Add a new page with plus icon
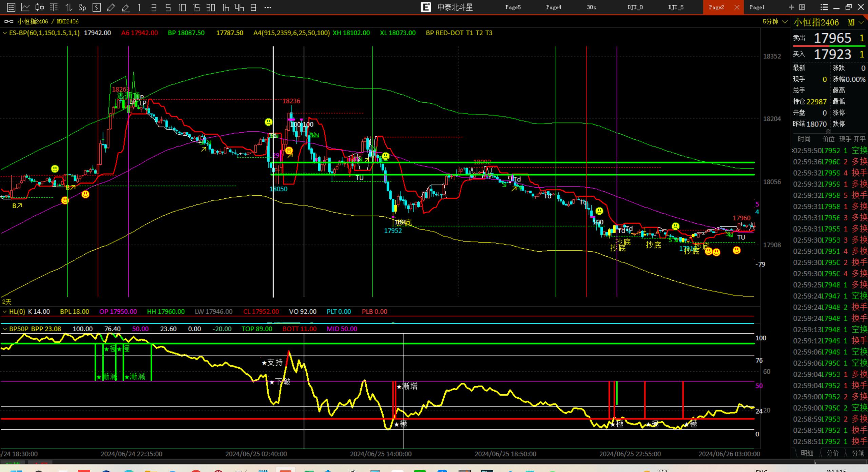 click(x=792, y=7)
